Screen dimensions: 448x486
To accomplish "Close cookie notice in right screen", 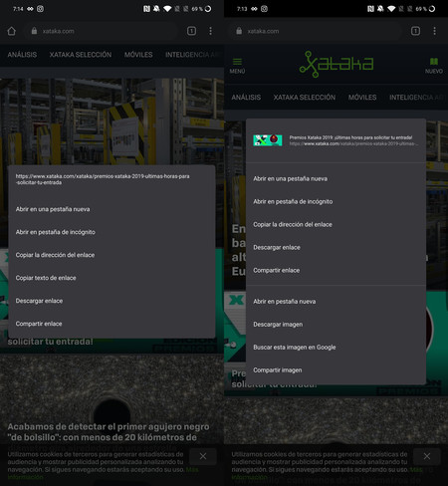I will [427, 456].
